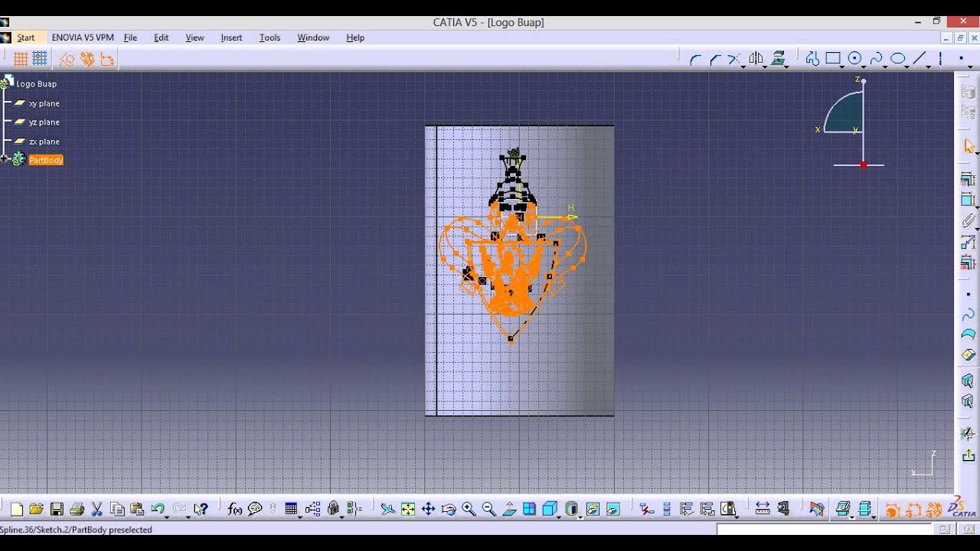Select the Rectangle tool
The width and height of the screenshot is (980, 551).
coord(833,59)
